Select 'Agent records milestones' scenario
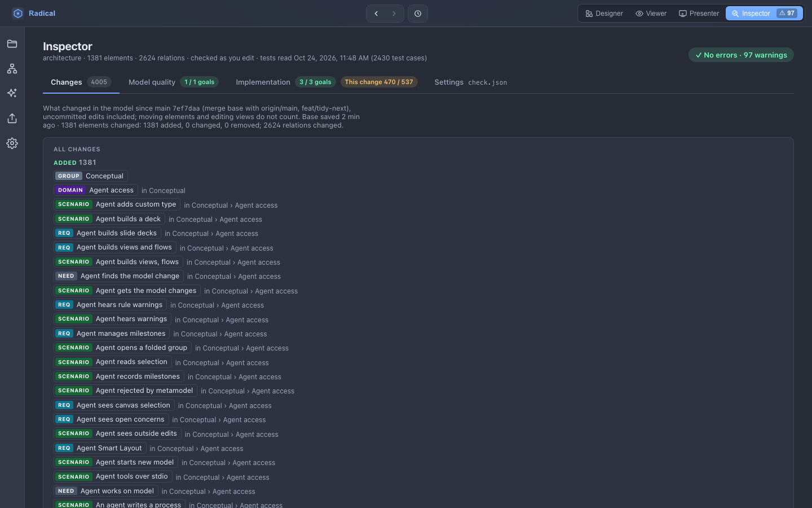This screenshot has height=508, width=812. coord(119,376)
